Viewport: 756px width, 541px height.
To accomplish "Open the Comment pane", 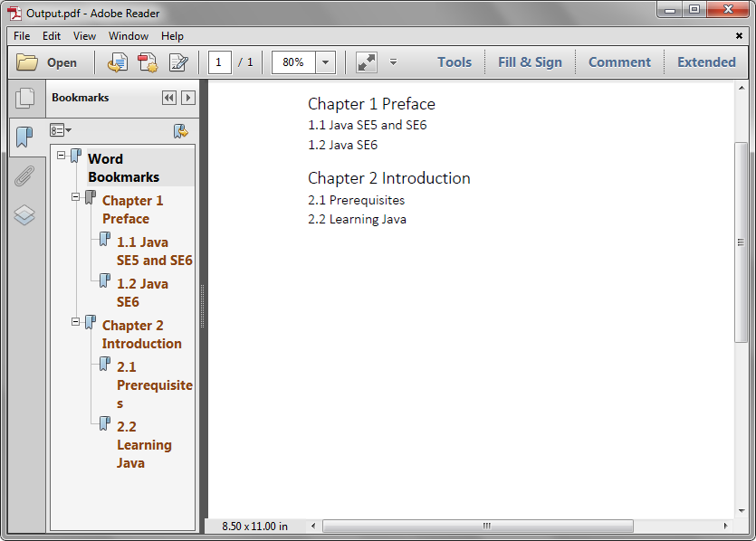I will [619, 62].
